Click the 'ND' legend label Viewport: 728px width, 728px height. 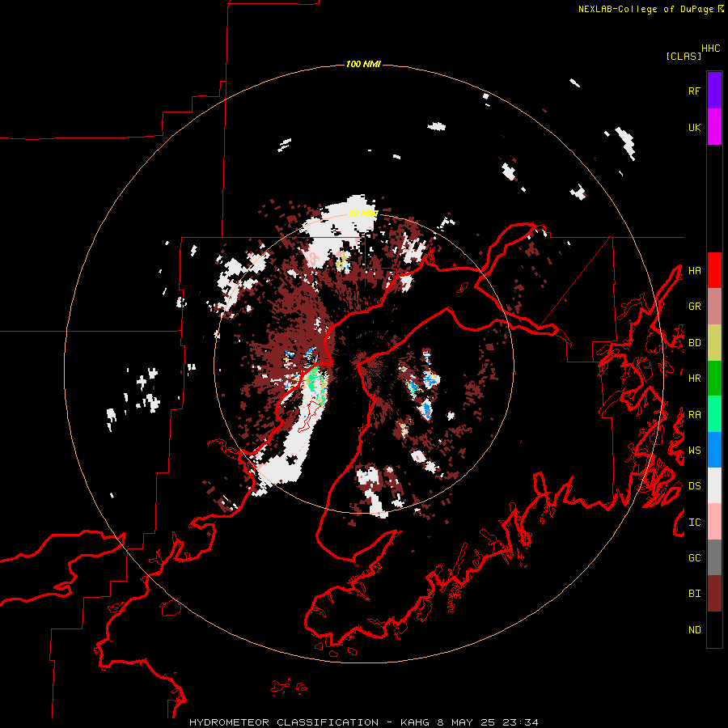tap(694, 630)
